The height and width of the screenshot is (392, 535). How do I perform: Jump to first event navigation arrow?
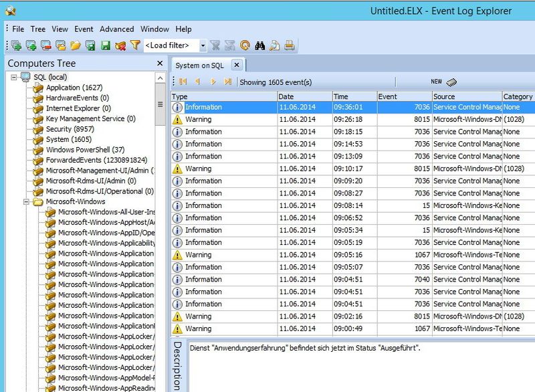[183, 82]
